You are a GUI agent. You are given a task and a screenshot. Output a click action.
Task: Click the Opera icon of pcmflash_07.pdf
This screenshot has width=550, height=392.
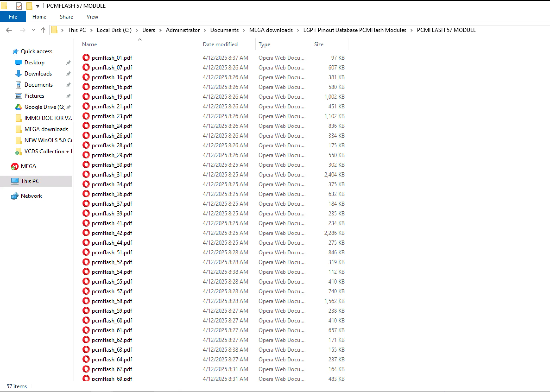(86, 67)
